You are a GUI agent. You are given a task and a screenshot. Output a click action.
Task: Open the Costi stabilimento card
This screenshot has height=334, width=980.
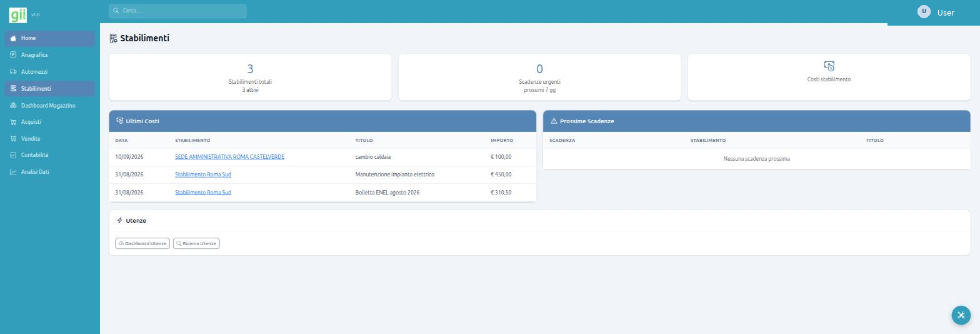point(829,77)
